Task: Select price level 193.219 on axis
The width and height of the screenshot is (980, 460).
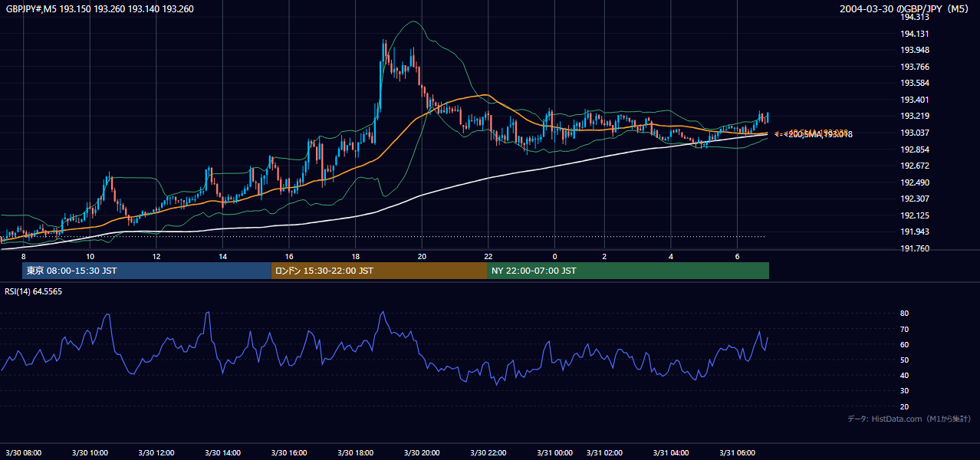Action: coord(915,116)
